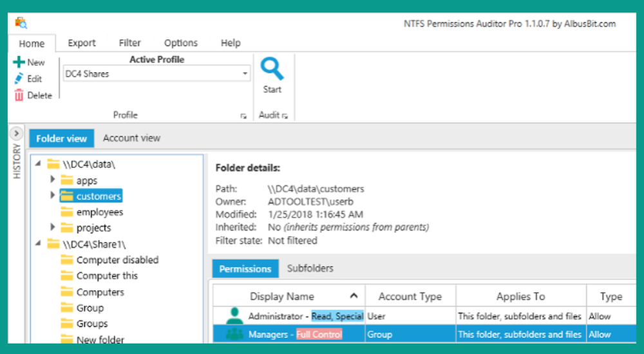Expand the projects folder node
The image size is (644, 354).
pyautogui.click(x=53, y=227)
